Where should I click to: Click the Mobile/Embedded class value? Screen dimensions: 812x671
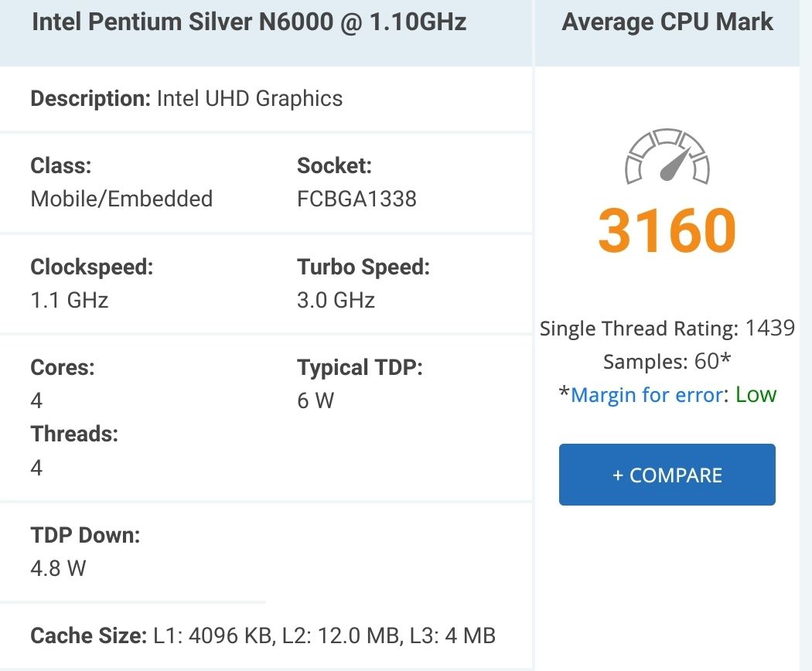pos(121,199)
